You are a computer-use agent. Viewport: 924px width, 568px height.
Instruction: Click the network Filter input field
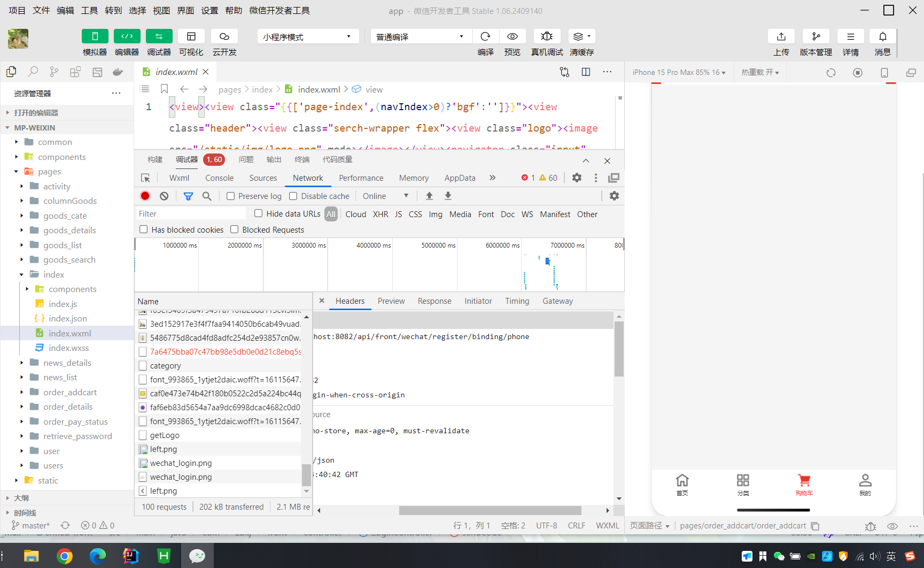[x=190, y=213]
